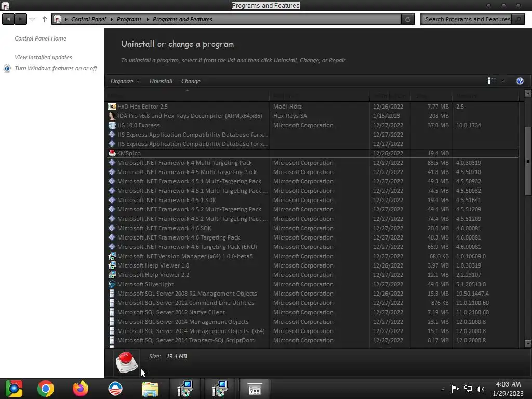Click the volume speaker tray icon
The height and width of the screenshot is (399, 532).
tap(481, 389)
